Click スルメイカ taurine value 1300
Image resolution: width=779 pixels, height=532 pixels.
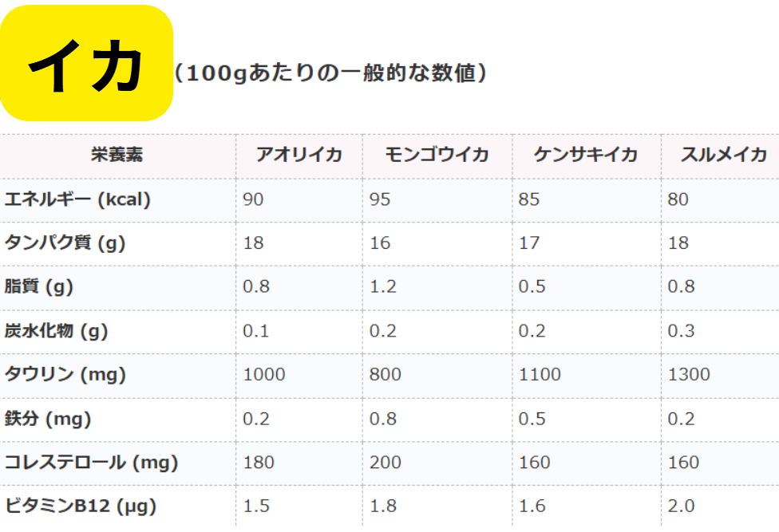(x=689, y=374)
